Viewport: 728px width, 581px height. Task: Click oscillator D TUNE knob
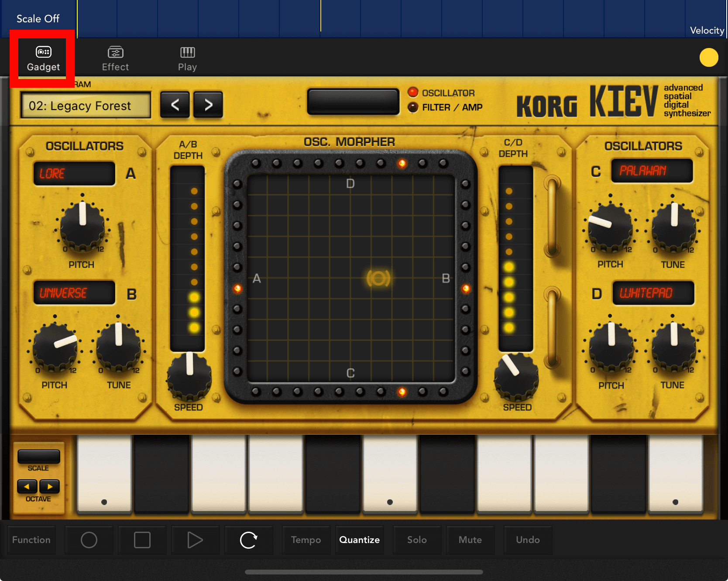[x=674, y=347]
